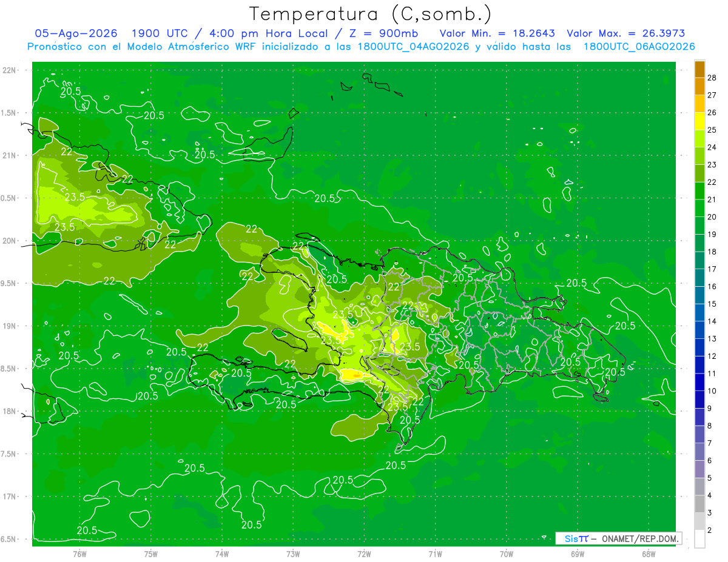Click the '70W' longitude axis label
This screenshot has width=728, height=562.
[507, 554]
